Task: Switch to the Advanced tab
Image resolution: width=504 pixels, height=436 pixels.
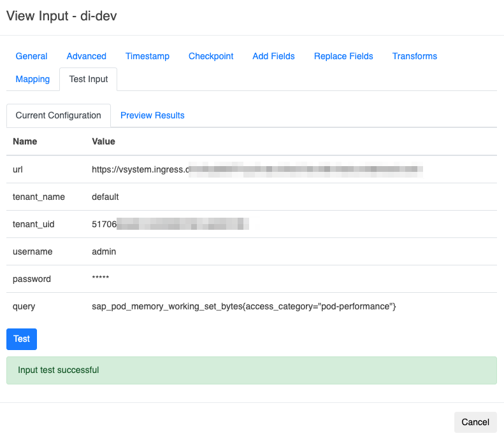Action: pos(86,56)
